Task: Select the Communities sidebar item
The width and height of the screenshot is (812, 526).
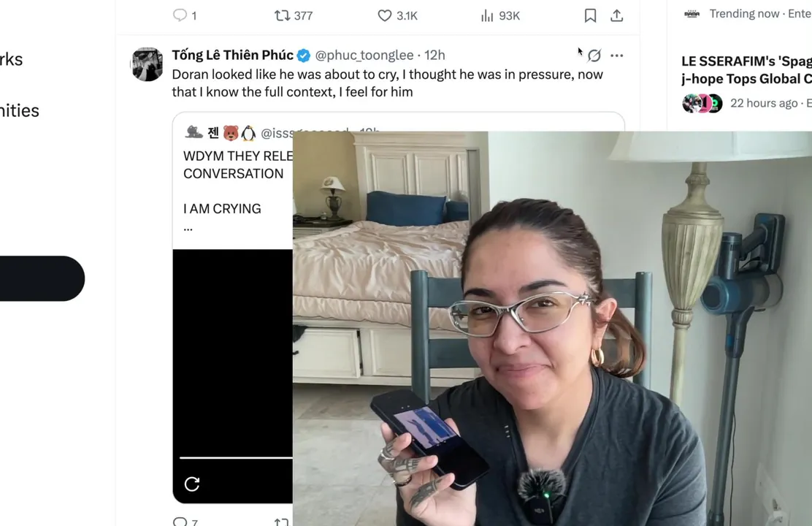Action: [20, 110]
